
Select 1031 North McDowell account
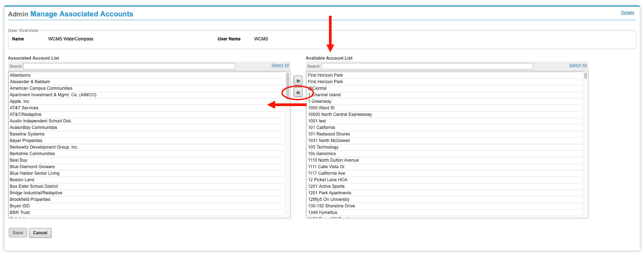(445, 140)
